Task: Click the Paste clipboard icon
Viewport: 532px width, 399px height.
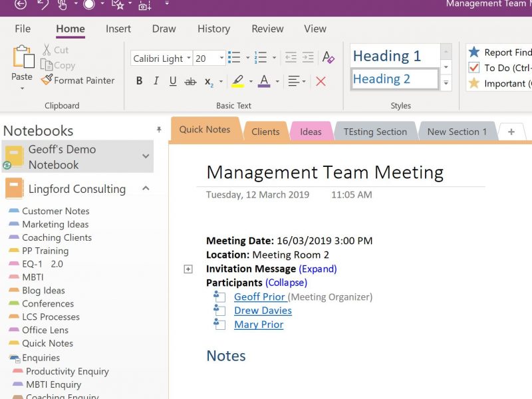Action: [x=23, y=57]
